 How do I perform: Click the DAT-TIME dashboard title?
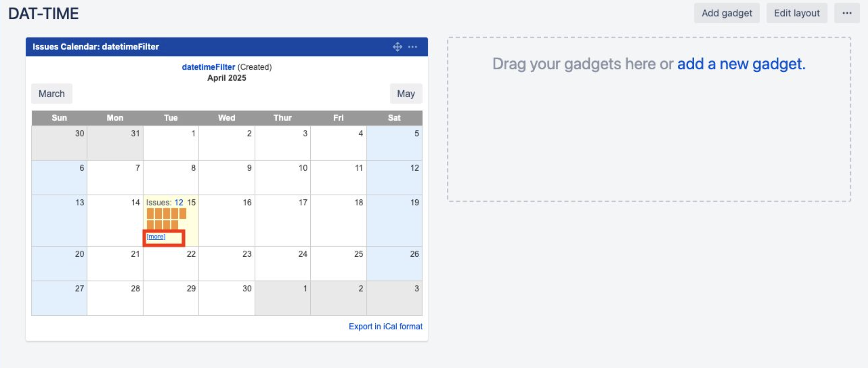(x=43, y=14)
